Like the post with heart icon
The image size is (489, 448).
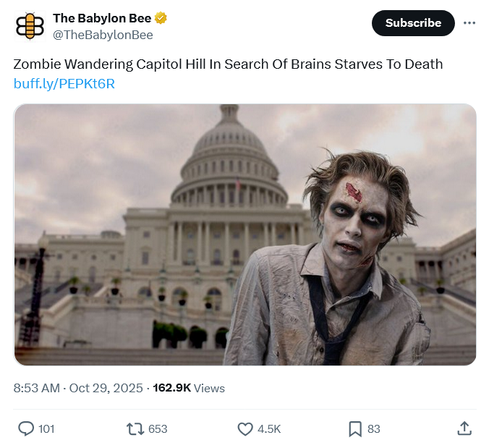click(x=245, y=429)
